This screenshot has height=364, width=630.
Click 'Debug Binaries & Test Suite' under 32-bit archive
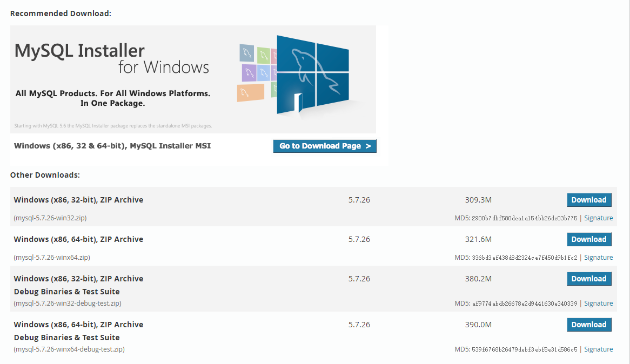(66, 292)
